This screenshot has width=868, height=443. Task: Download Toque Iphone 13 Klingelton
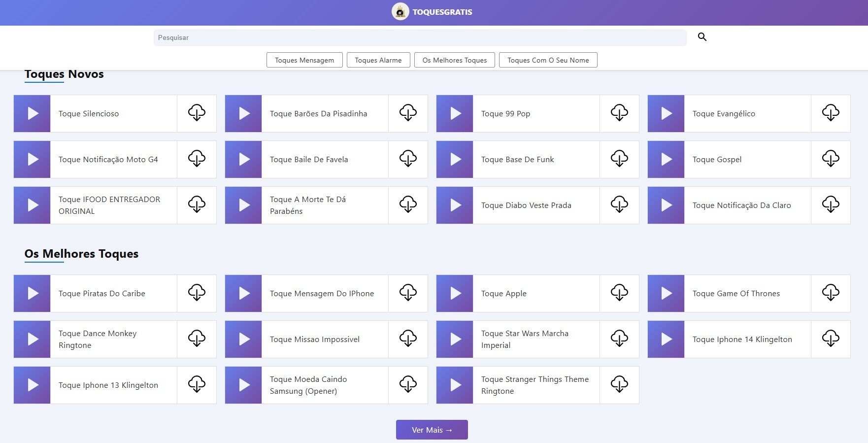pos(197,384)
